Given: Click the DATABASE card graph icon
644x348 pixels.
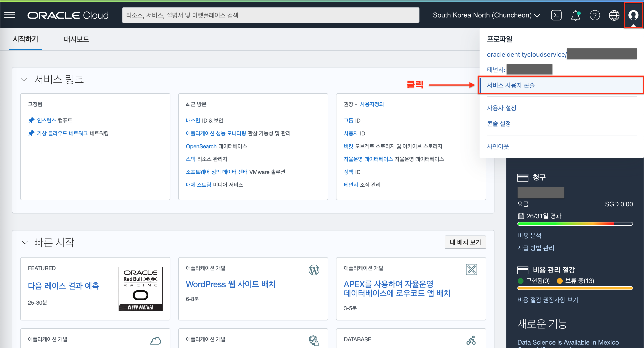Looking at the screenshot, I should pyautogui.click(x=471, y=340).
